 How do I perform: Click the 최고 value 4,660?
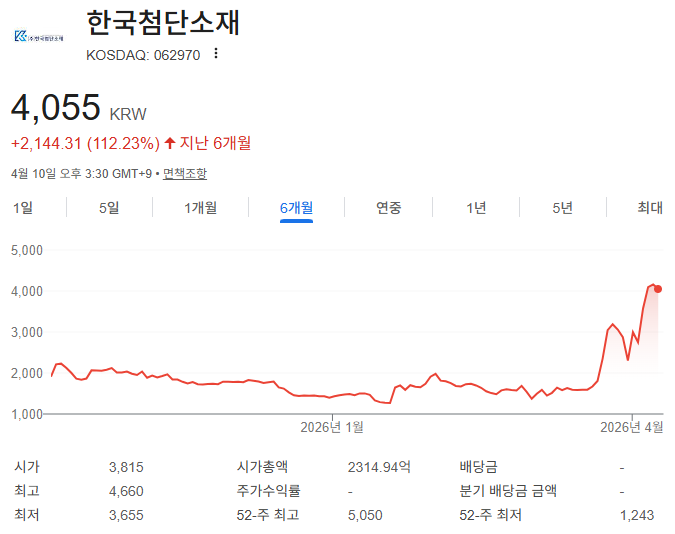click(126, 491)
